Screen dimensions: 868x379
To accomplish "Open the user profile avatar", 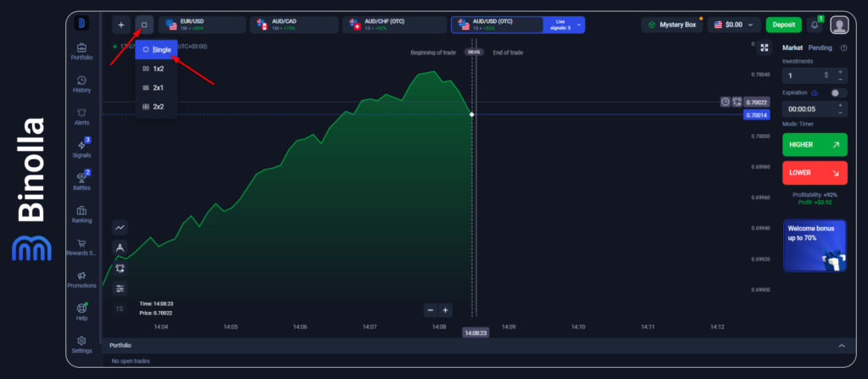I will pos(839,25).
